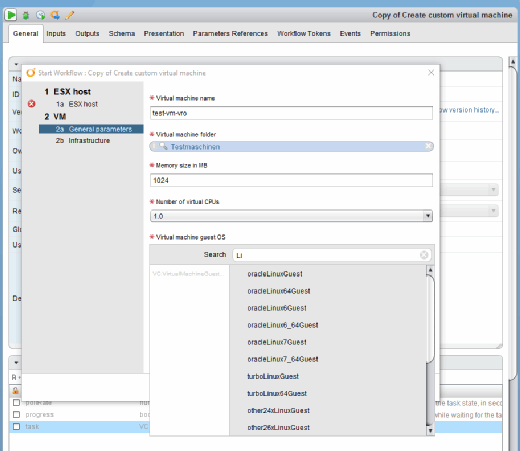Click the folder search icon beside Testmaschinen
Viewport: 520px width, 451px height.
(x=163, y=146)
